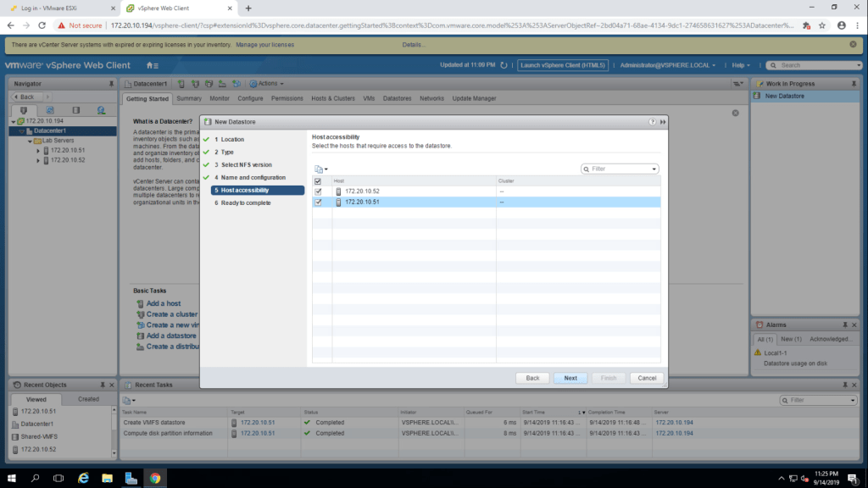This screenshot has width=868, height=488.
Task: Select the Networking navigator icon
Action: pos(101,110)
